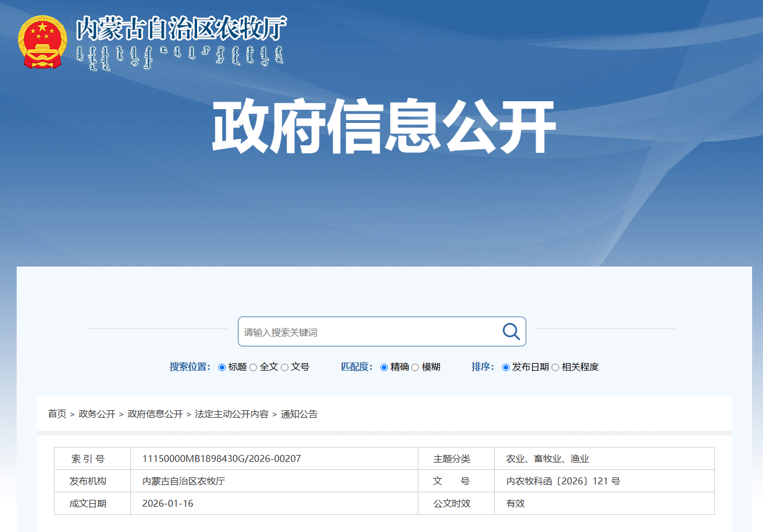Screen dimensions: 763x532
Task: Choose 模糊 matching degree
Action: 415,368
